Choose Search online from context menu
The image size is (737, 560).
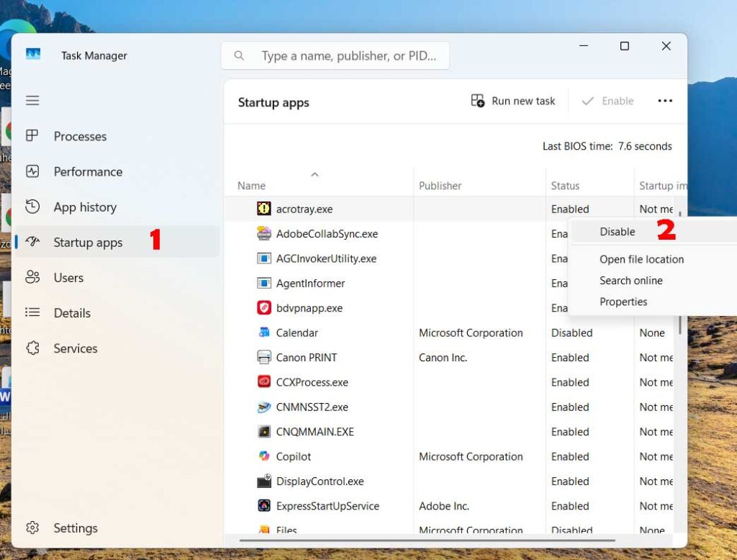(631, 281)
